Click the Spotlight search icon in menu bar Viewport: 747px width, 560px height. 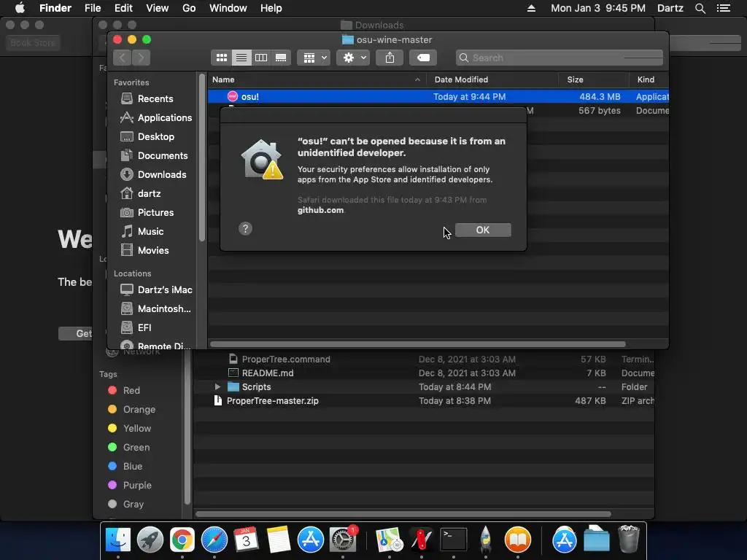700,8
